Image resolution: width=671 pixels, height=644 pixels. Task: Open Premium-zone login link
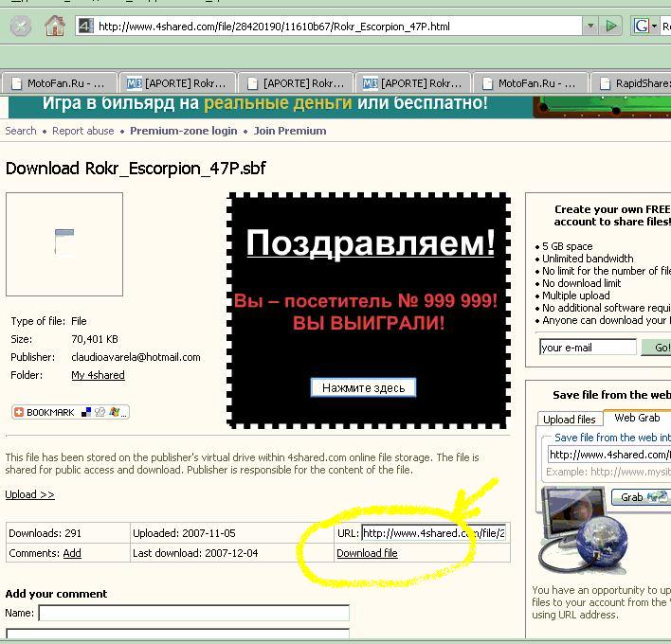(x=184, y=131)
